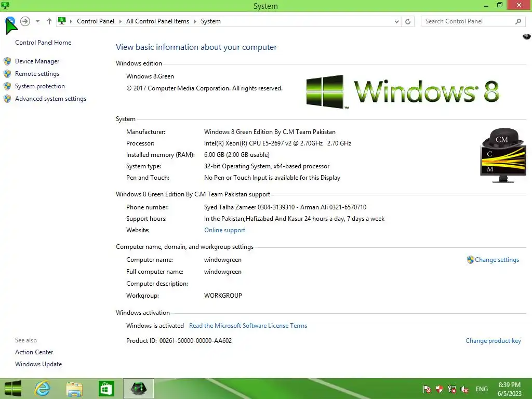The image size is (532, 399).
Task: Expand the chevron before Control Panel breadcrumb
Action: click(71, 21)
